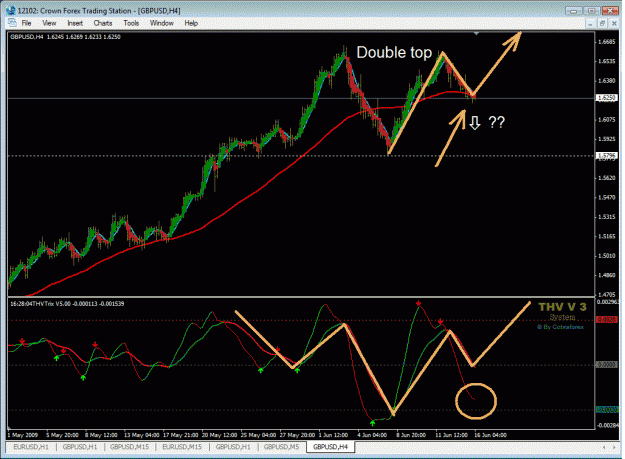Switch to the EURUSD,H1 chart tab

31,447
